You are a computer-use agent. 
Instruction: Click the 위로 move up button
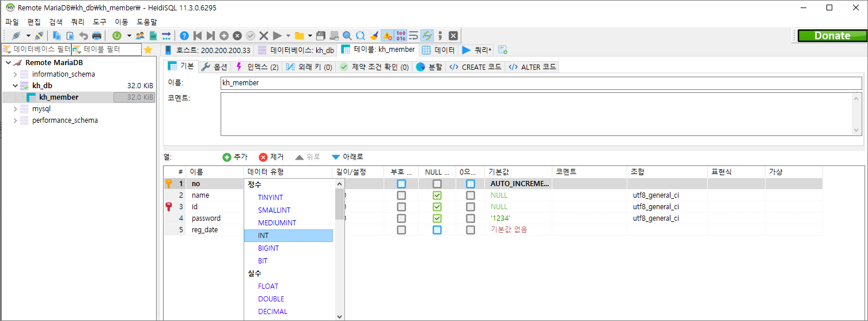pos(308,157)
